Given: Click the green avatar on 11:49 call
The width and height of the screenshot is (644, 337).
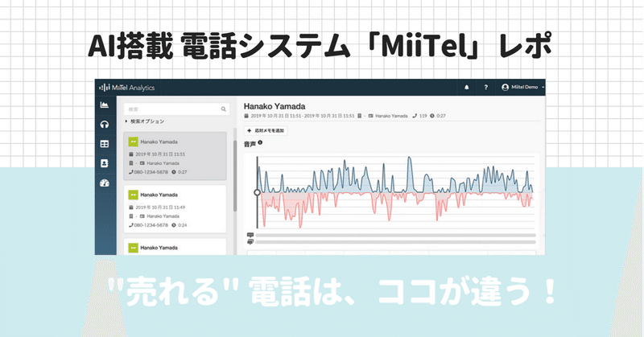Looking at the screenshot, I should tap(133, 195).
